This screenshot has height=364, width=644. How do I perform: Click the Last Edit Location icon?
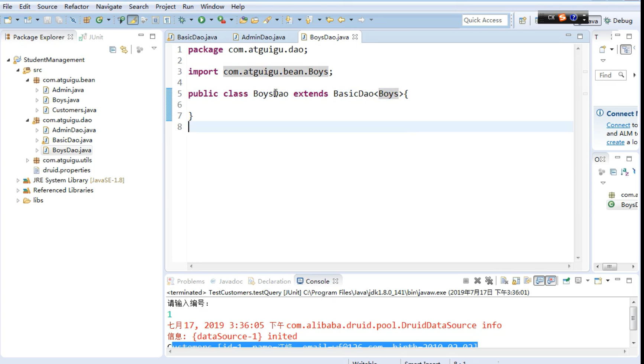(329, 20)
